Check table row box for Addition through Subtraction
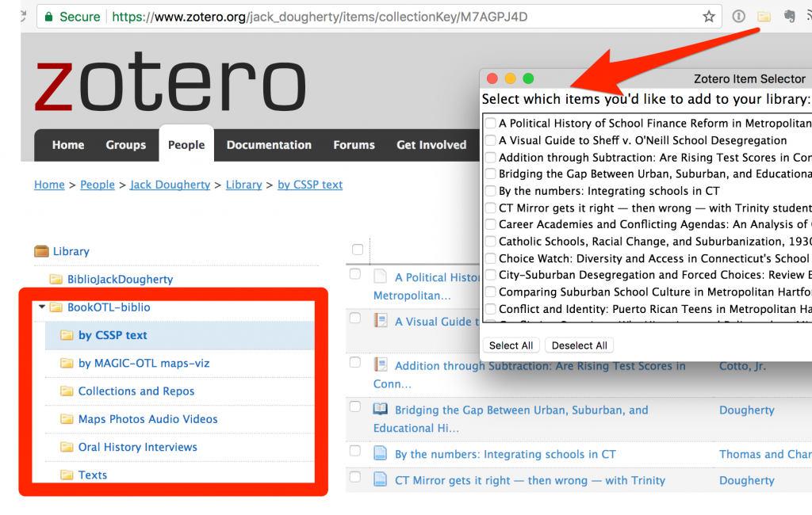 (354, 362)
